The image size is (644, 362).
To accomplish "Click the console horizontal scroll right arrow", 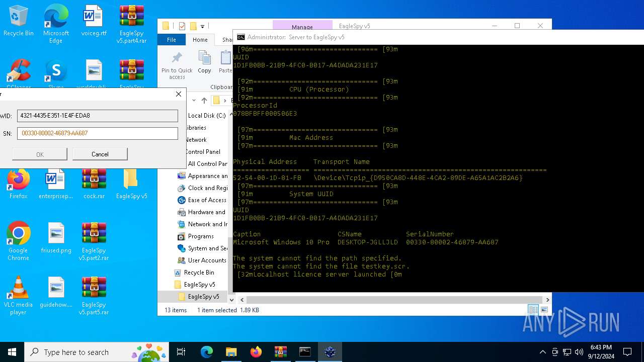I will tap(548, 300).
